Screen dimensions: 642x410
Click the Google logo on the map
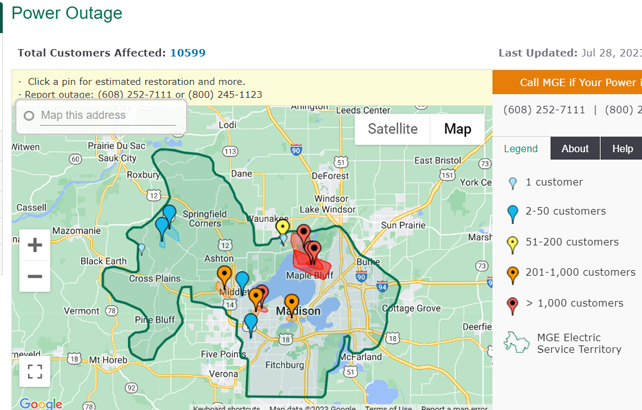click(x=40, y=403)
